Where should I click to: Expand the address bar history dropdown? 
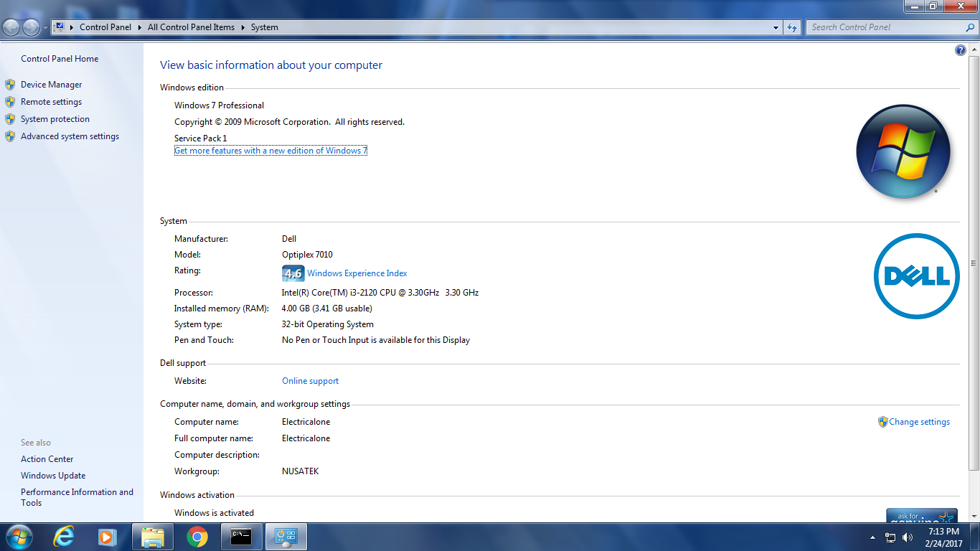776,27
